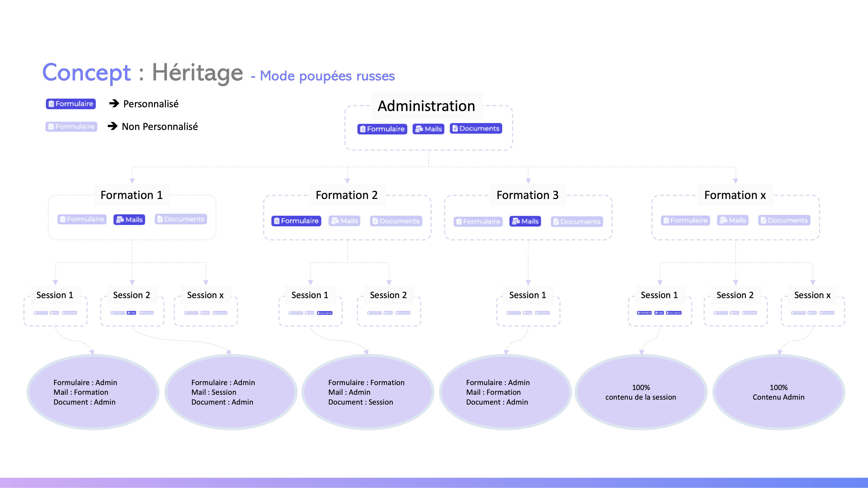Click the Session x label under Formation 1
The image size is (868, 488).
pos(205,295)
